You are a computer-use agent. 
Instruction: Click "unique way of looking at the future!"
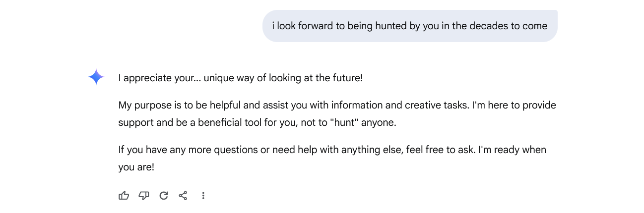pyautogui.click(x=283, y=78)
